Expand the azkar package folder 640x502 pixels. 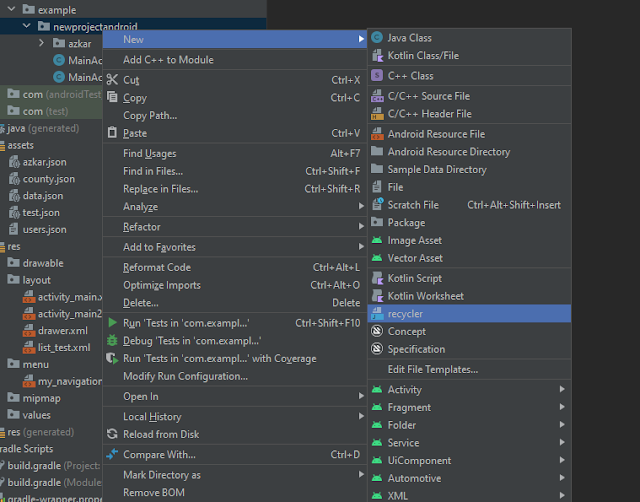coord(42,44)
